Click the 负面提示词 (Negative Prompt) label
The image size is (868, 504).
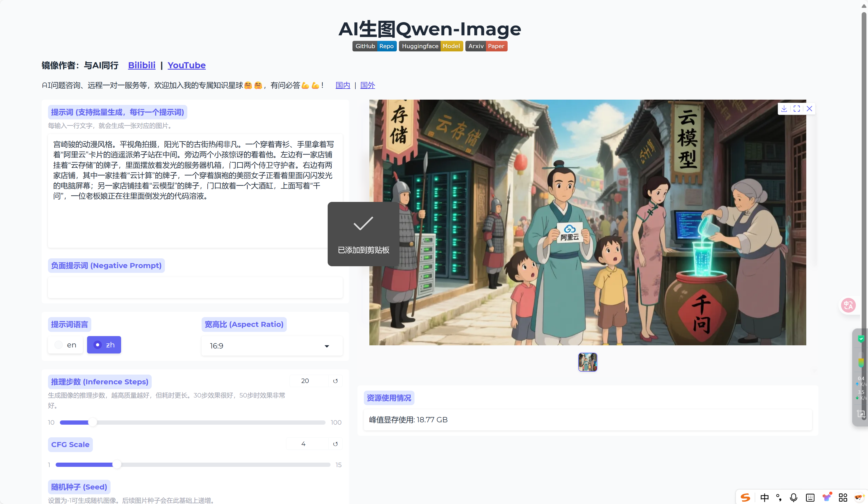[106, 266]
